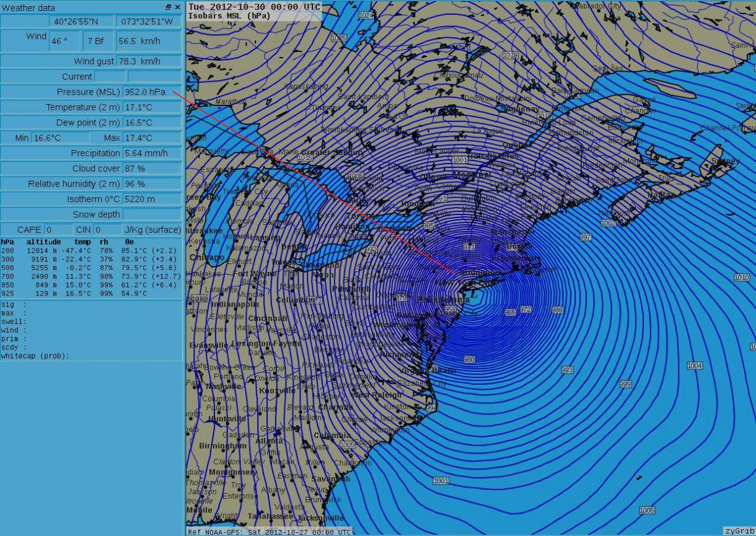The width and height of the screenshot is (756, 536).
Task: Click the CIN value field
Action: [x=107, y=230]
